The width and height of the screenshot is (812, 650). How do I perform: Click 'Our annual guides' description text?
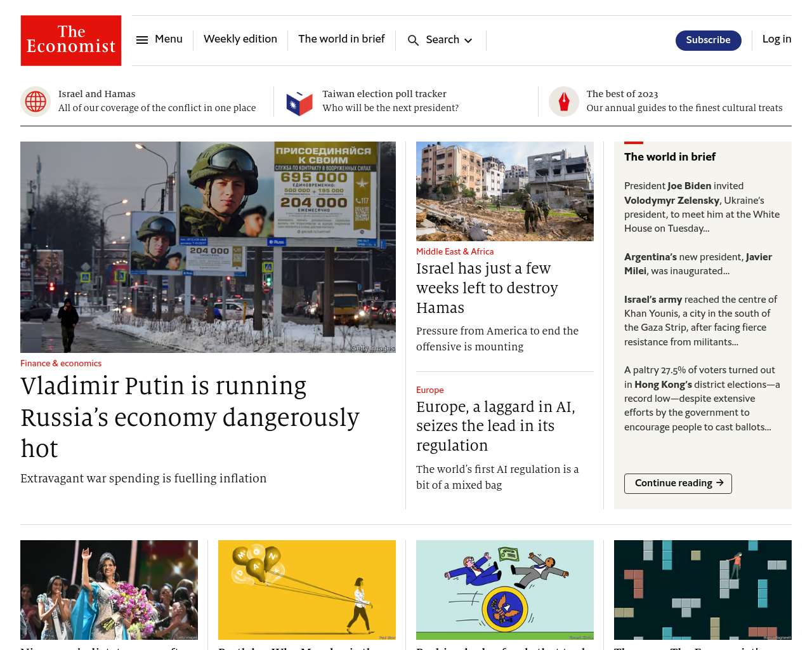coord(684,108)
